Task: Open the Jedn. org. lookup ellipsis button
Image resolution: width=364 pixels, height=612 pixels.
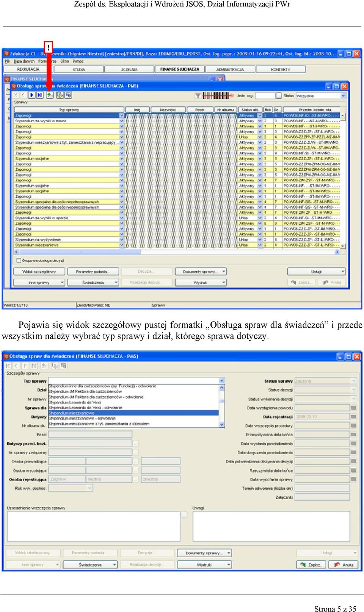Action: tap(279, 96)
